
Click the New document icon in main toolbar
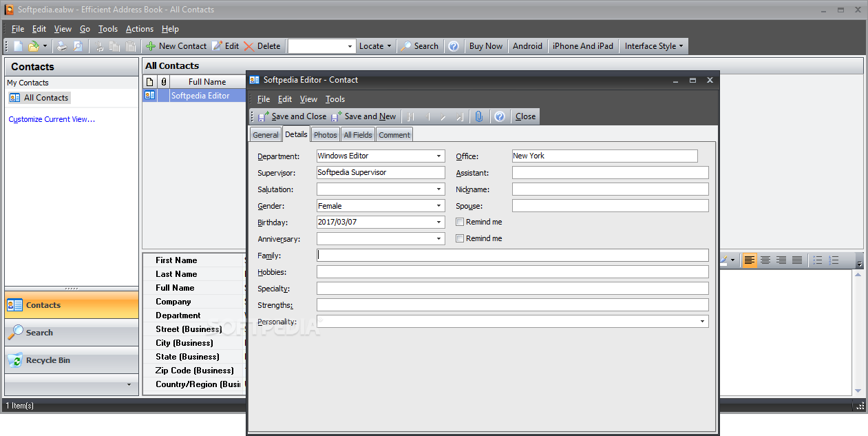[18, 46]
